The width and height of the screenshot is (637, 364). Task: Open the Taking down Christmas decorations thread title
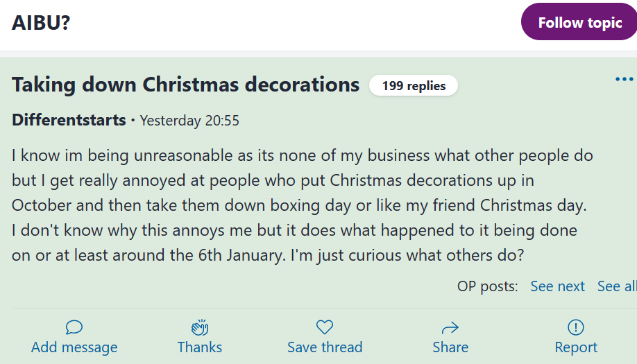point(186,85)
